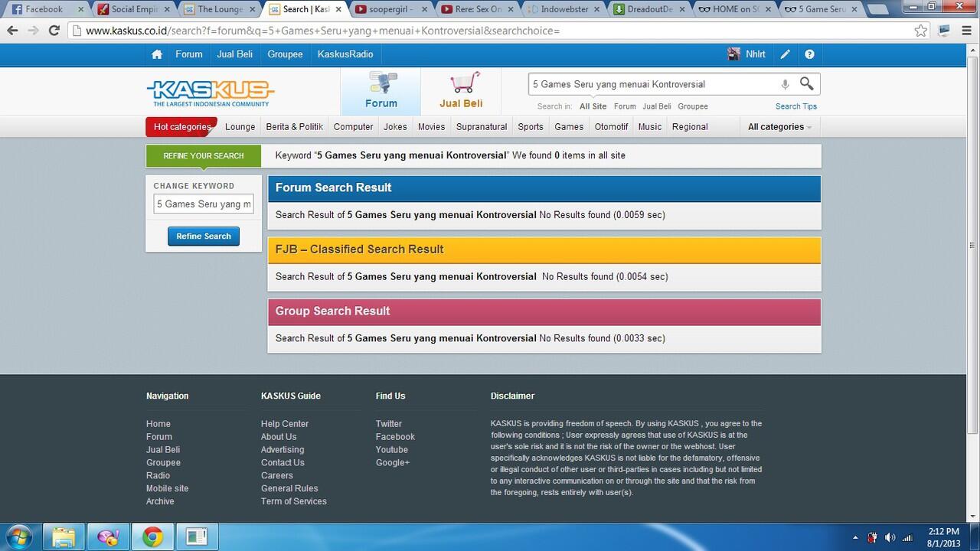The image size is (980, 551).
Task: Open Chrome menu hamburger icon
Action: click(967, 31)
